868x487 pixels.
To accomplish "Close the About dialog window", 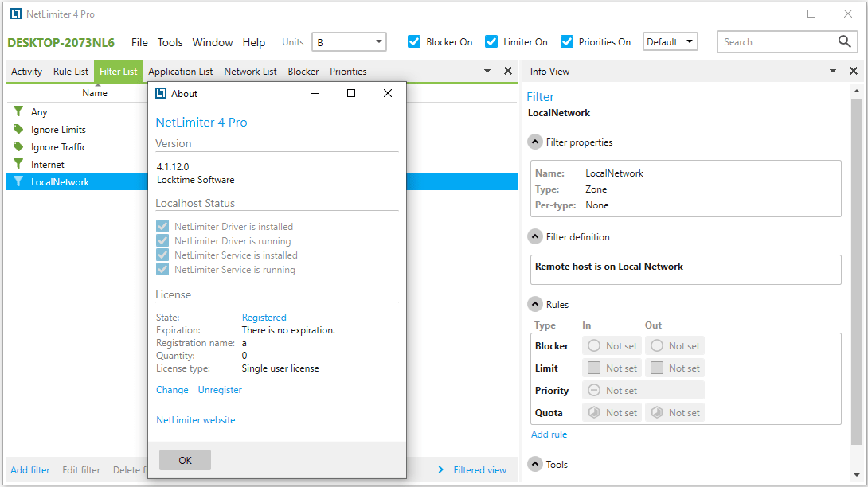I will coord(388,93).
